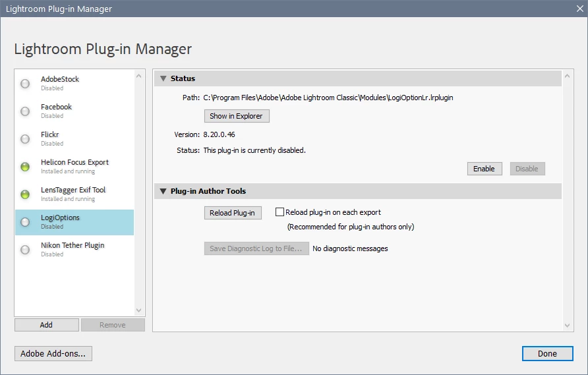Click 'Recommended for plug-in authors only' note

pos(351,227)
